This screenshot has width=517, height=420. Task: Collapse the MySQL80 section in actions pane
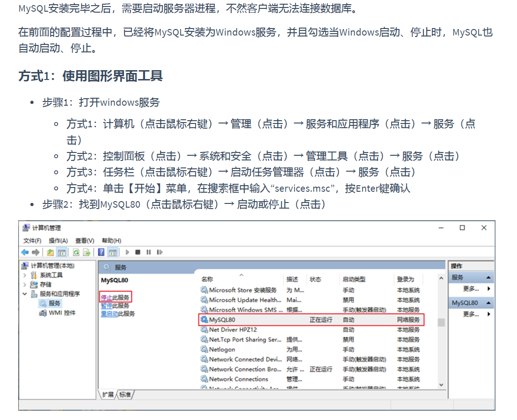click(488, 303)
